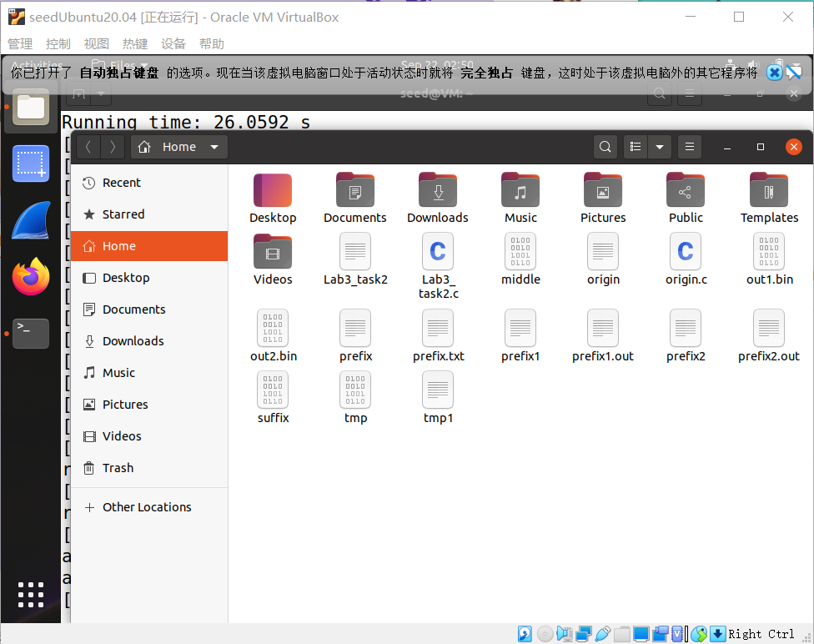Open the view options dropdown arrow

point(660,146)
